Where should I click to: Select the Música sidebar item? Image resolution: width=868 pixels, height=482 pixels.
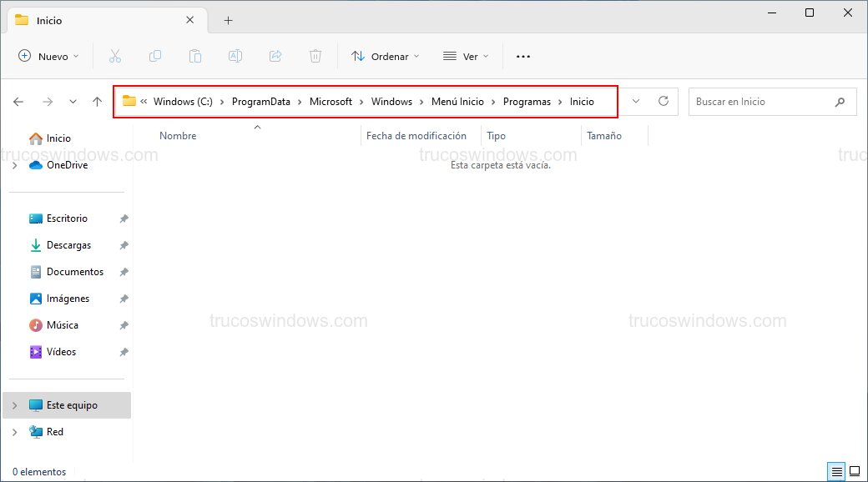click(63, 324)
